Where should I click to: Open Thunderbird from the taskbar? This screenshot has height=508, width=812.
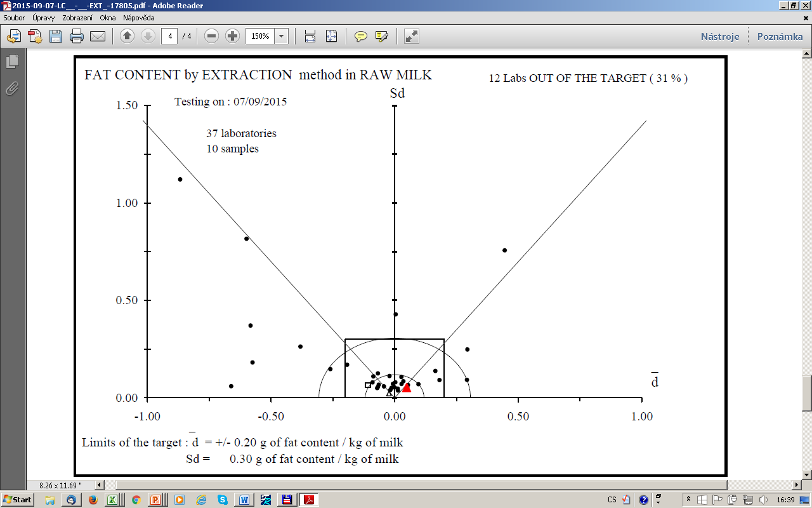[71, 499]
